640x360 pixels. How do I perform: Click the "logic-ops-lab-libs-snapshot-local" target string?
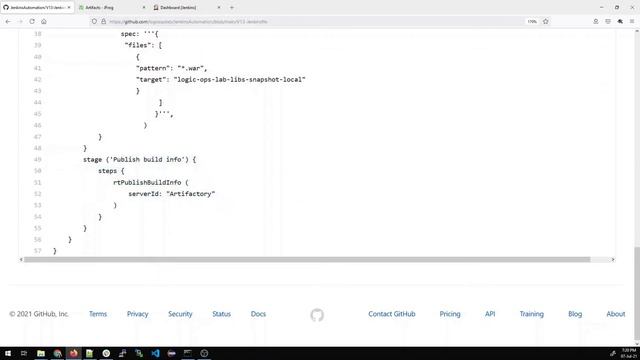coord(240,80)
